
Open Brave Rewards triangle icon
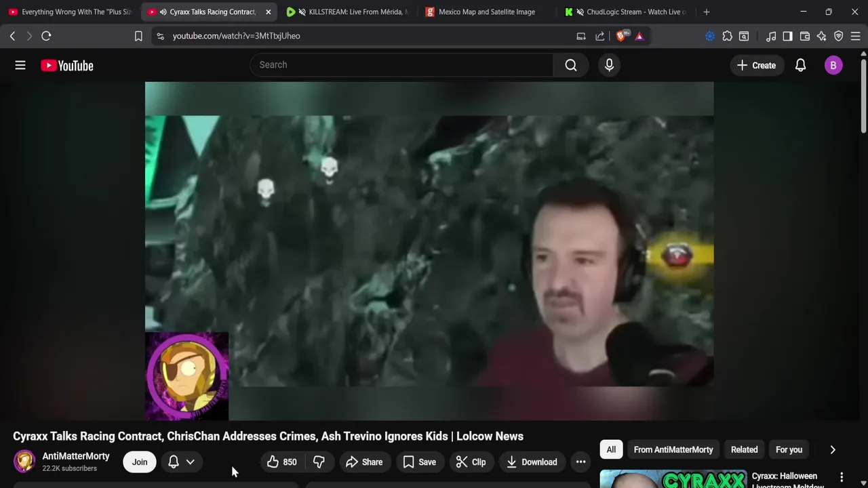coord(639,36)
